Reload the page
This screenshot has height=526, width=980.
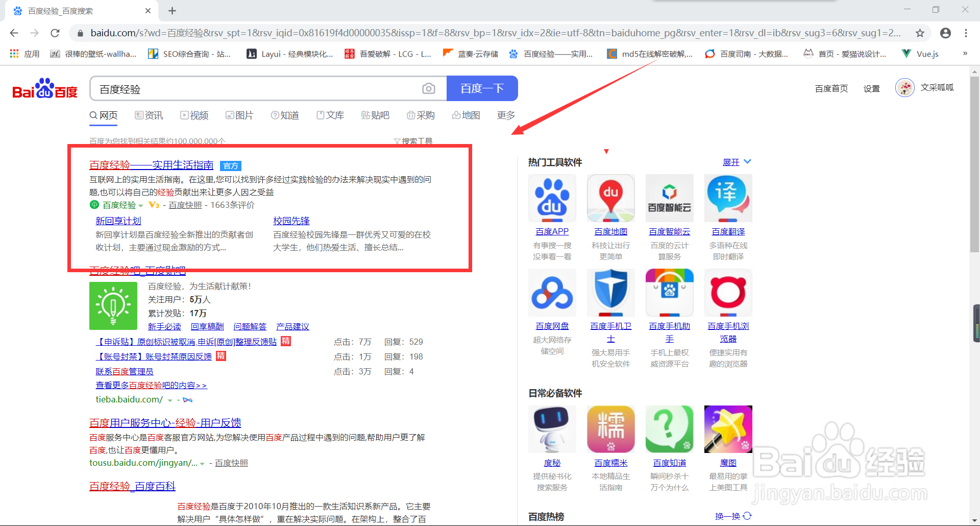(55, 33)
